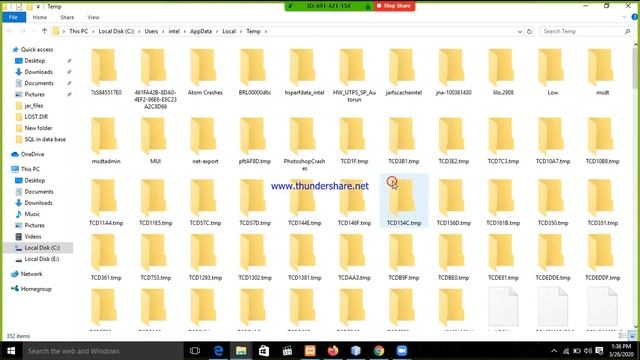The height and width of the screenshot is (360, 640).
Task: Open Microsoft Edge from the taskbar
Action: tap(218, 351)
